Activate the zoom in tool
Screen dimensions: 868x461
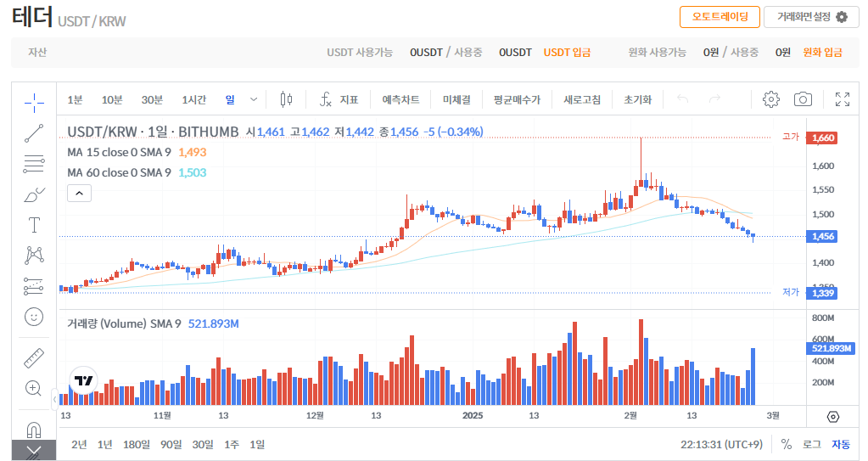(x=34, y=389)
